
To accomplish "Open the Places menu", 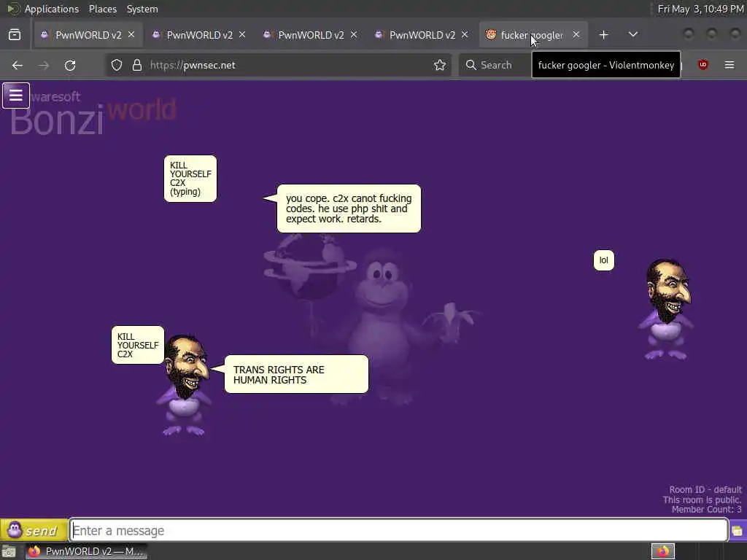I will pos(103,9).
